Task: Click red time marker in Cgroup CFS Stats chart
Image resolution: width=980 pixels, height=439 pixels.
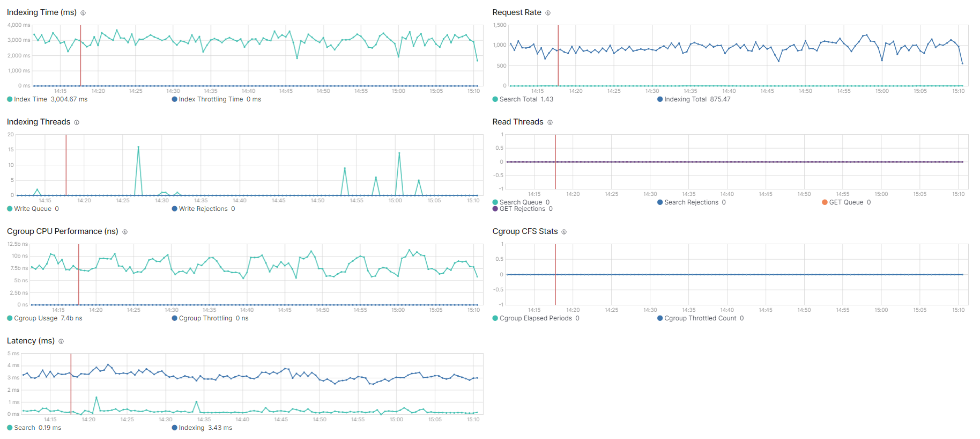Action: coord(555,274)
